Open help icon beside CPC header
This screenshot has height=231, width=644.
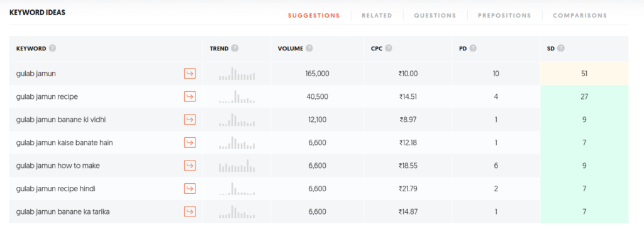tap(389, 48)
